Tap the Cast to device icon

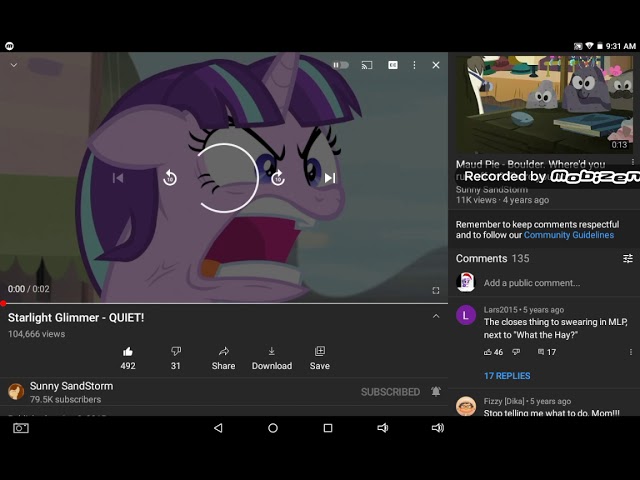coord(367,65)
